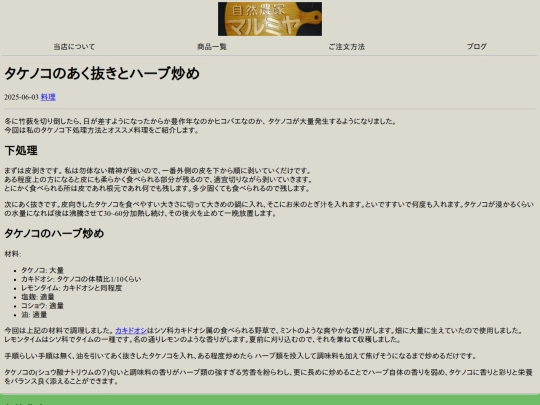
Task: Click the line starting ある程度上の方になると
Action: pos(158,180)
